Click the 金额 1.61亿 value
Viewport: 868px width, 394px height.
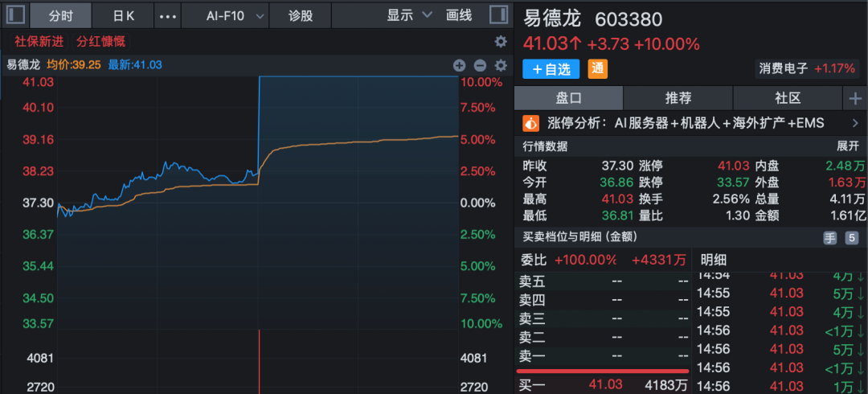(847, 215)
